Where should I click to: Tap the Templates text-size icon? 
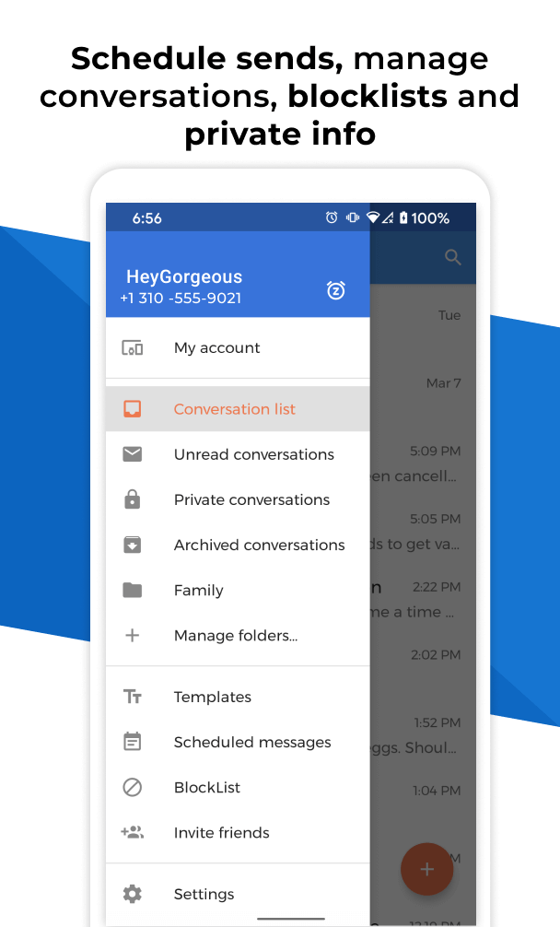coord(133,697)
